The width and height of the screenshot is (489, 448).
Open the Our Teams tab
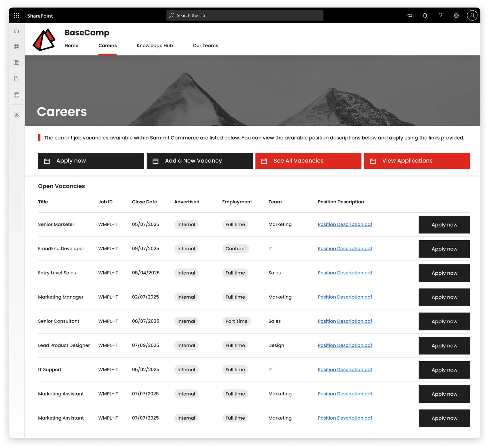tap(205, 46)
